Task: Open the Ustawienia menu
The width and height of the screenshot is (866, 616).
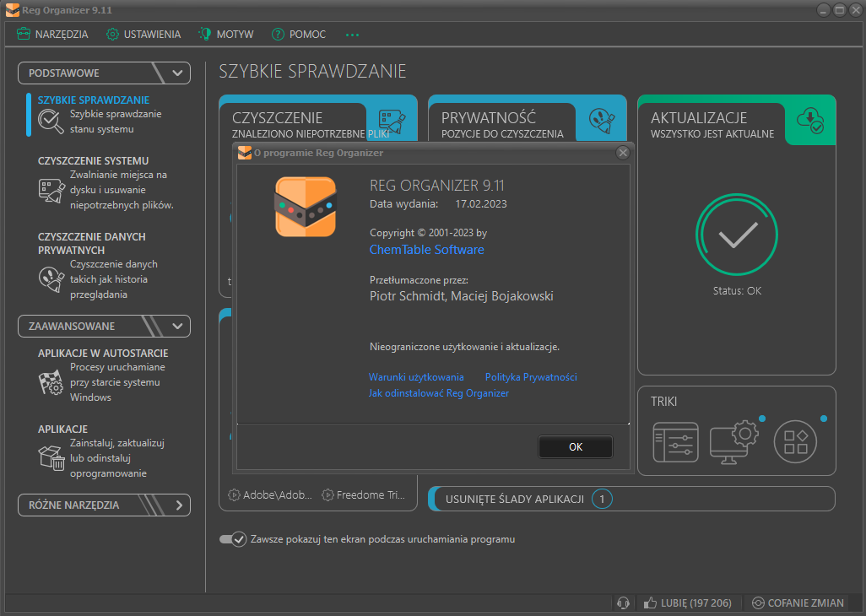Action: 143,35
